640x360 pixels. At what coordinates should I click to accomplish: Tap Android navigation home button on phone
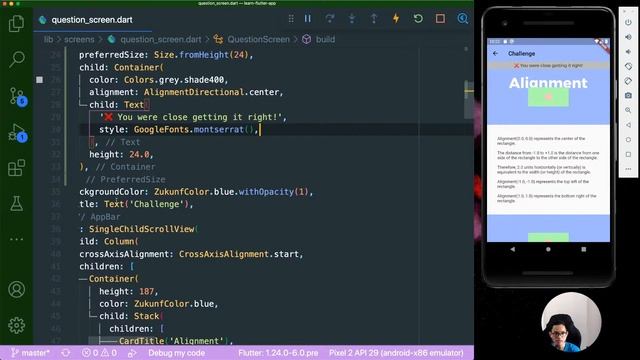point(548,249)
